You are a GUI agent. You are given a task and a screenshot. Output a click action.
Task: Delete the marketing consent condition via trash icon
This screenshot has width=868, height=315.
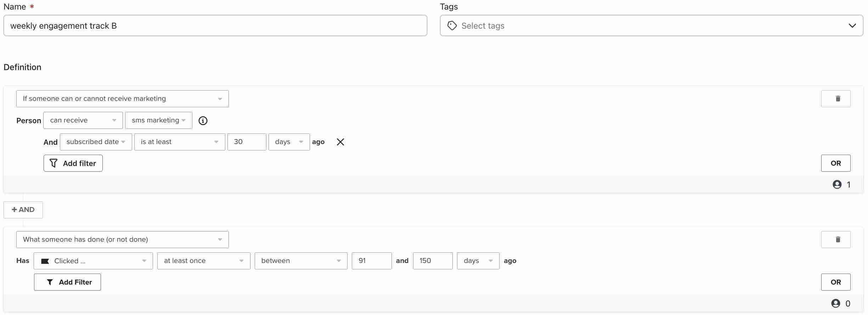pos(835,99)
